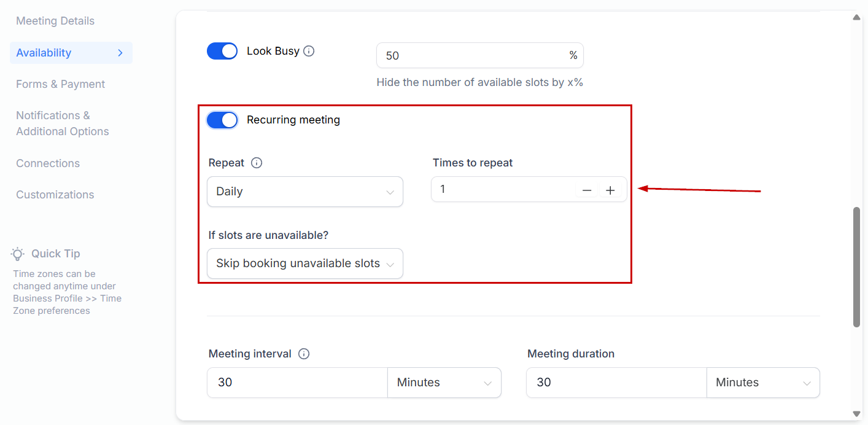This screenshot has height=425, width=868.
Task: Open Notifications & Additional Options section
Action: 62,123
